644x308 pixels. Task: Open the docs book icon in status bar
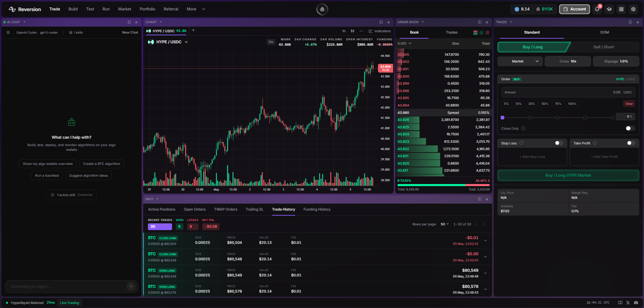620,303
